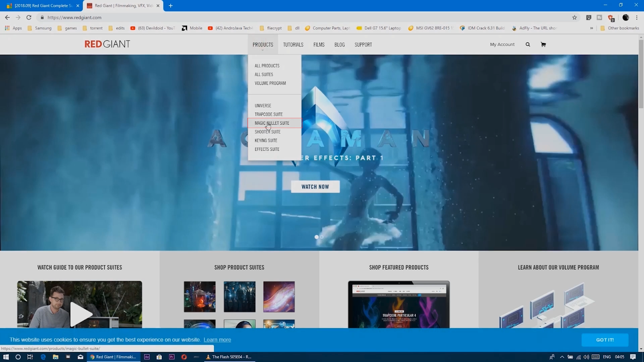Open the site search magnifier icon

coord(528,45)
